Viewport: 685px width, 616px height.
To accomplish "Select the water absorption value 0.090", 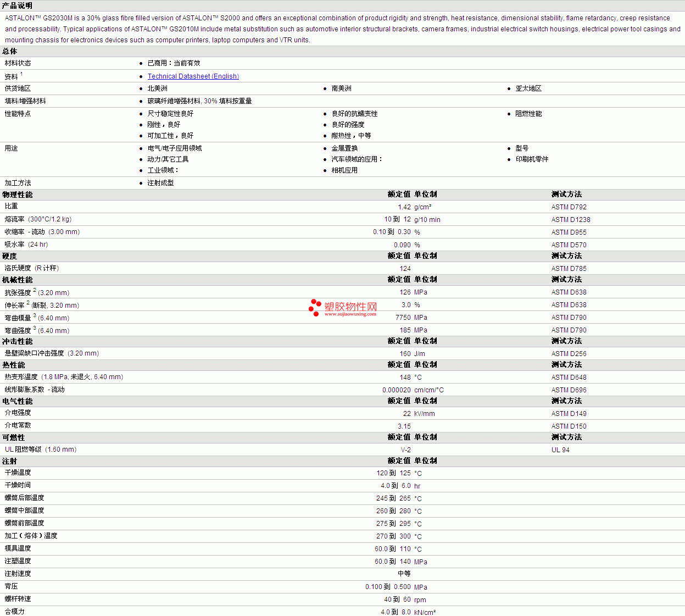I will click(x=402, y=245).
